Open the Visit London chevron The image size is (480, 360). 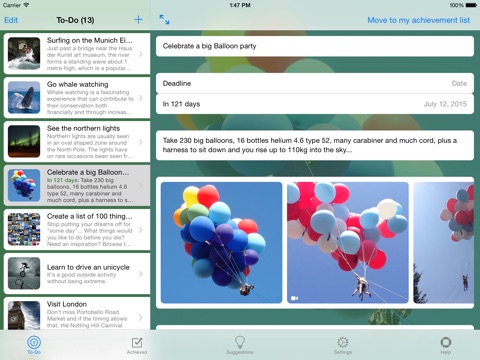(x=141, y=318)
